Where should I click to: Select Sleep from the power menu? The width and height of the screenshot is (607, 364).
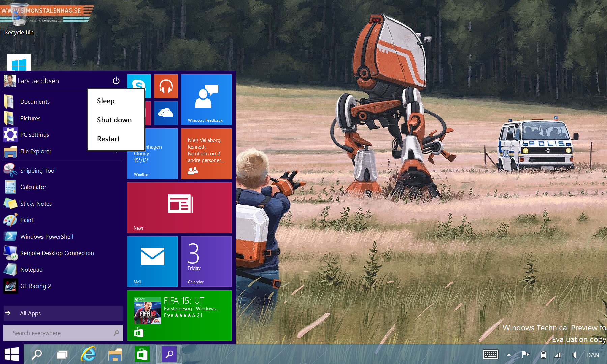(x=106, y=101)
